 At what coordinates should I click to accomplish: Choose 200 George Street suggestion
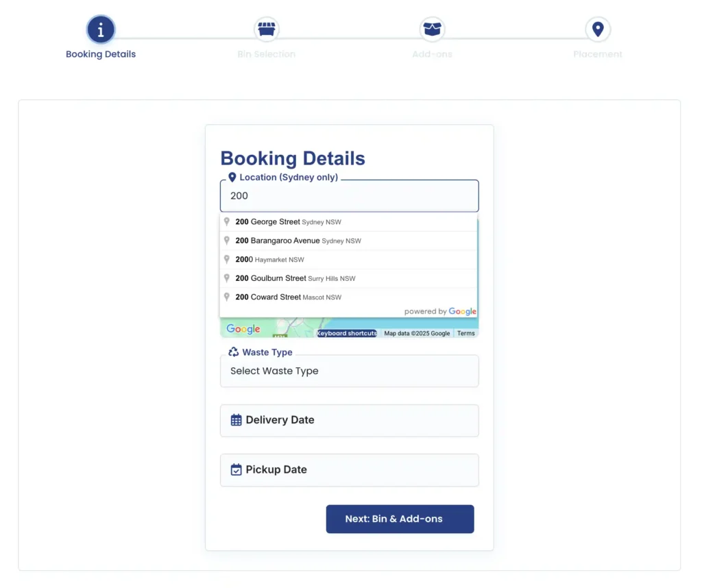(349, 222)
